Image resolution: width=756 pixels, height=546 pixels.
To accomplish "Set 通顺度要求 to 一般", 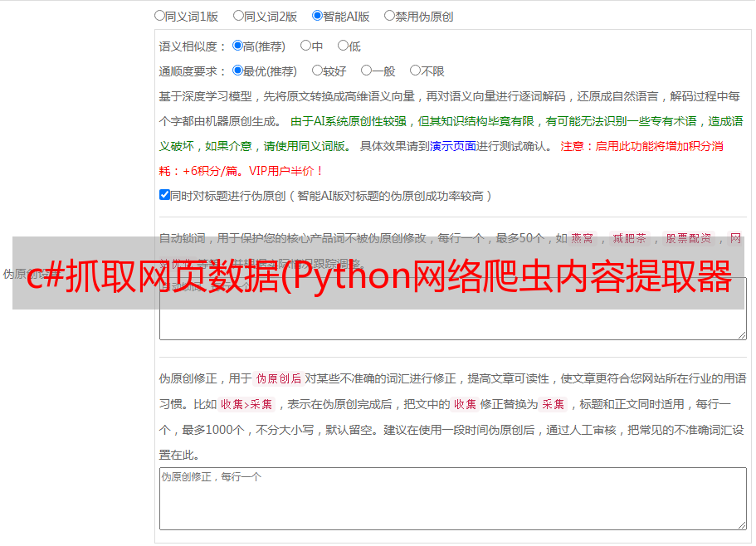I will pos(367,71).
